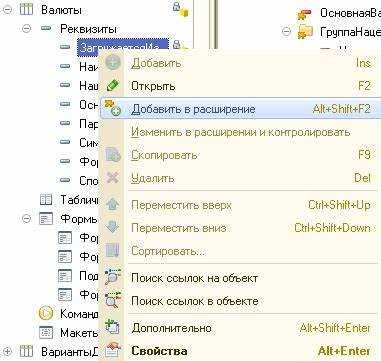
Task: Click the table icon next to Табличн
Action: [x=46, y=200]
